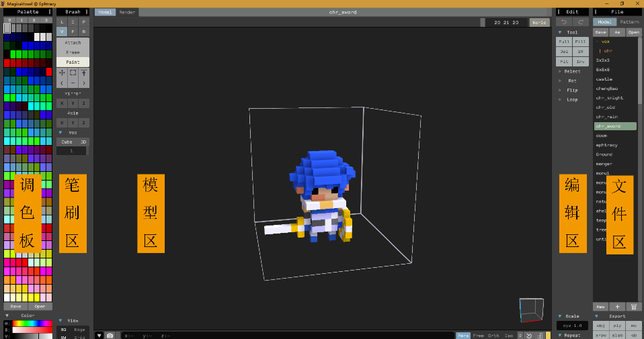Click the small black down-triangle button beside the camera
Screen dimensions: 644x339
(x=99, y=336)
